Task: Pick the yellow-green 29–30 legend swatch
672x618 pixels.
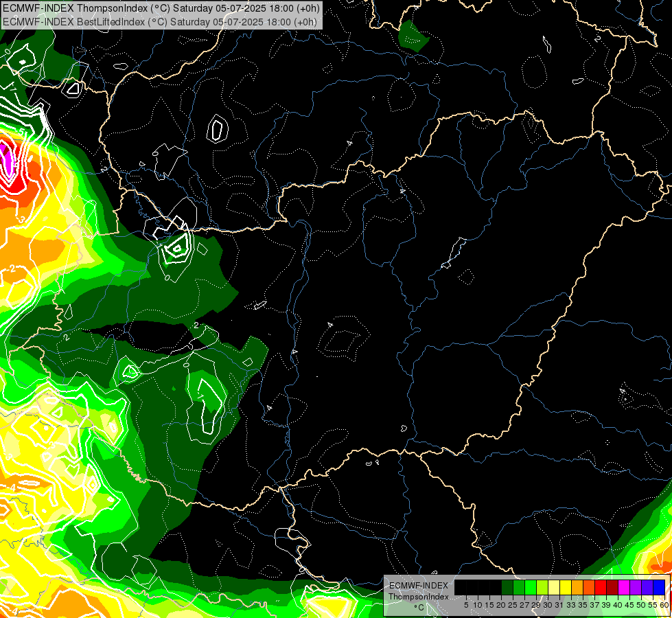Action: pos(542,587)
